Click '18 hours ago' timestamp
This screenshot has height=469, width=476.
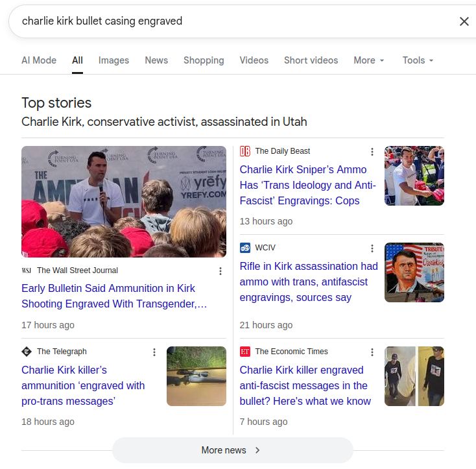(48, 422)
